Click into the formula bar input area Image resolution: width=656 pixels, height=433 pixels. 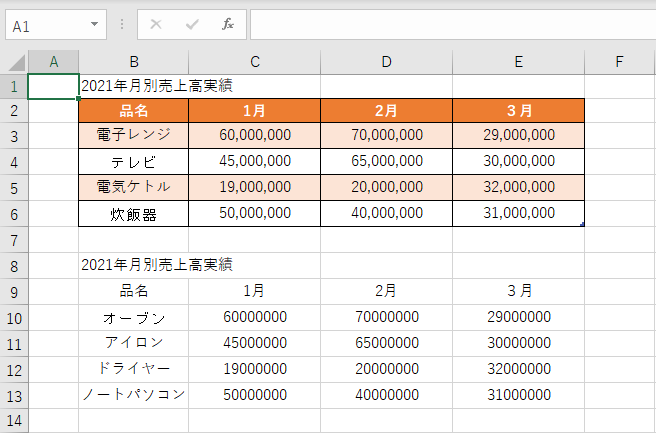(x=450, y=24)
